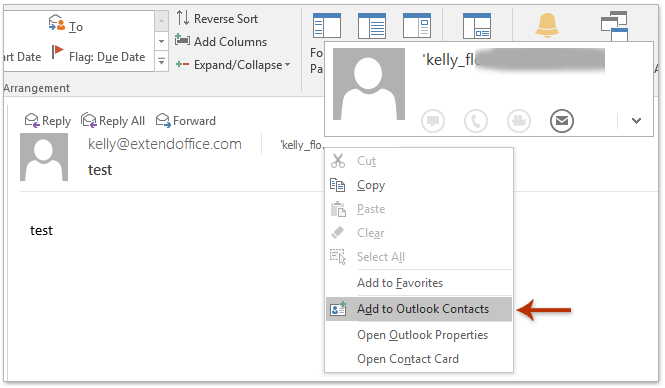Send instant message from contact card
The width and height of the screenshot is (665, 388).
coord(433,121)
